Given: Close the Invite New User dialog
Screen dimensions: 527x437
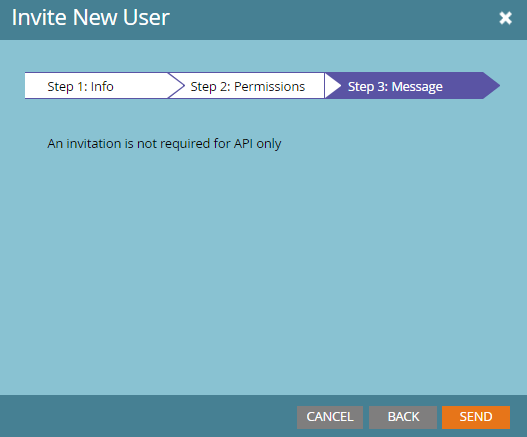Looking at the screenshot, I should coord(505,18).
